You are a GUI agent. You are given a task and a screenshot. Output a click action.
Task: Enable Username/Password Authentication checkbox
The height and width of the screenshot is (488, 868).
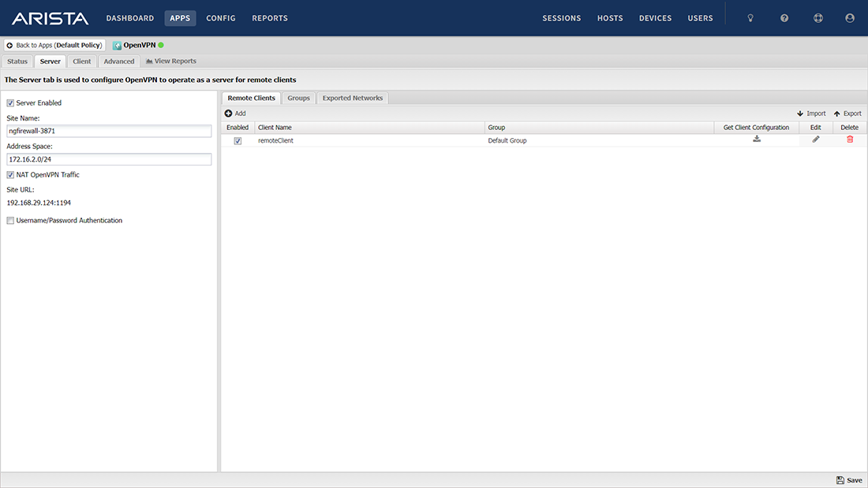click(10, 221)
